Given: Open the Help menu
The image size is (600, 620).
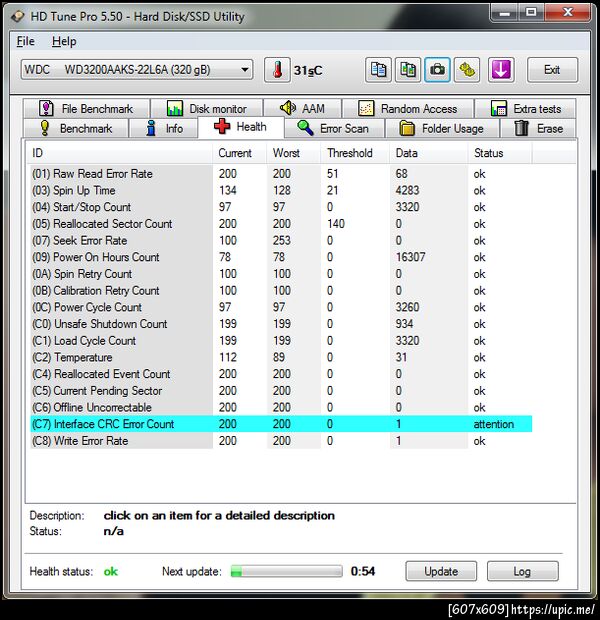Looking at the screenshot, I should point(64,41).
